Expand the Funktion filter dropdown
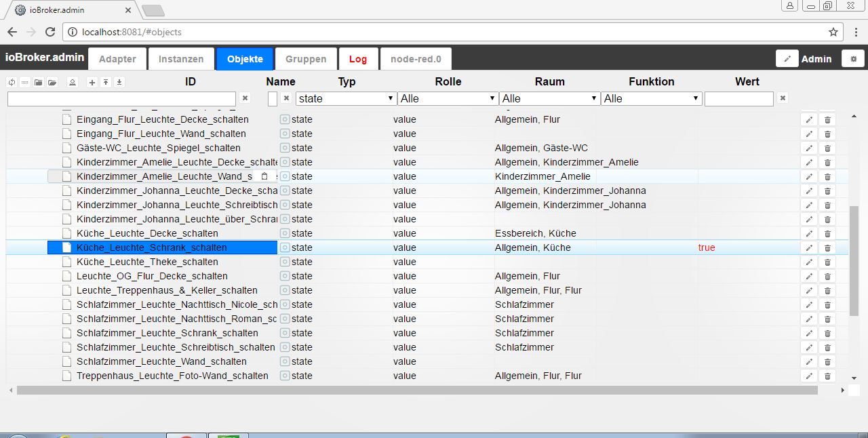This screenshot has height=438, width=868. point(651,99)
